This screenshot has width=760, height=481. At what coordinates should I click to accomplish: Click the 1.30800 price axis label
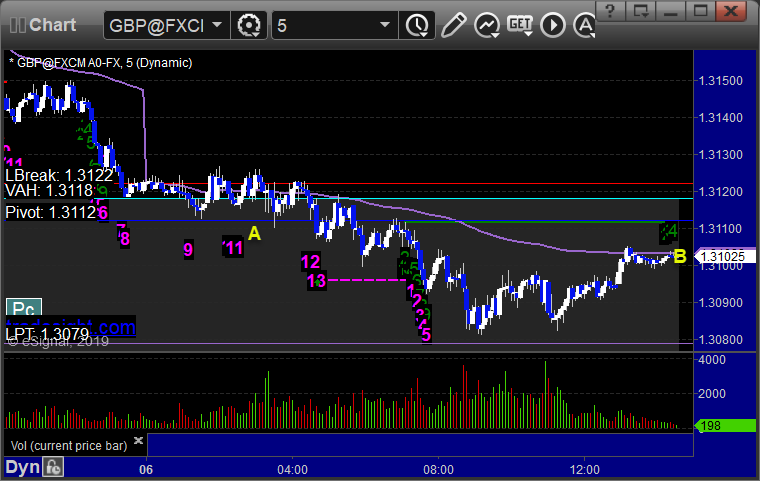tap(721, 339)
